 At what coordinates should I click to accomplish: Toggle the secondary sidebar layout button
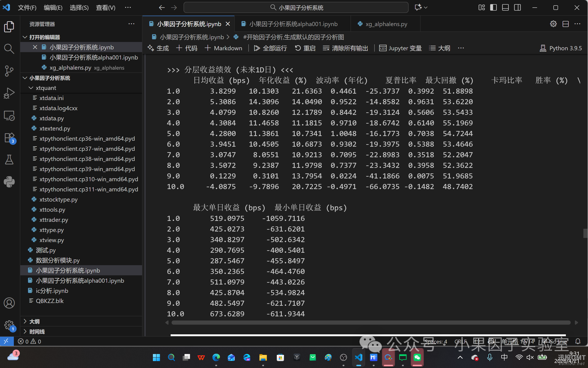(x=517, y=8)
